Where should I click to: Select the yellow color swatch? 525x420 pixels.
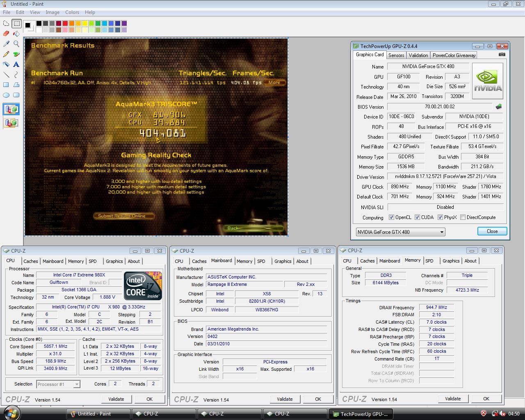click(84, 23)
